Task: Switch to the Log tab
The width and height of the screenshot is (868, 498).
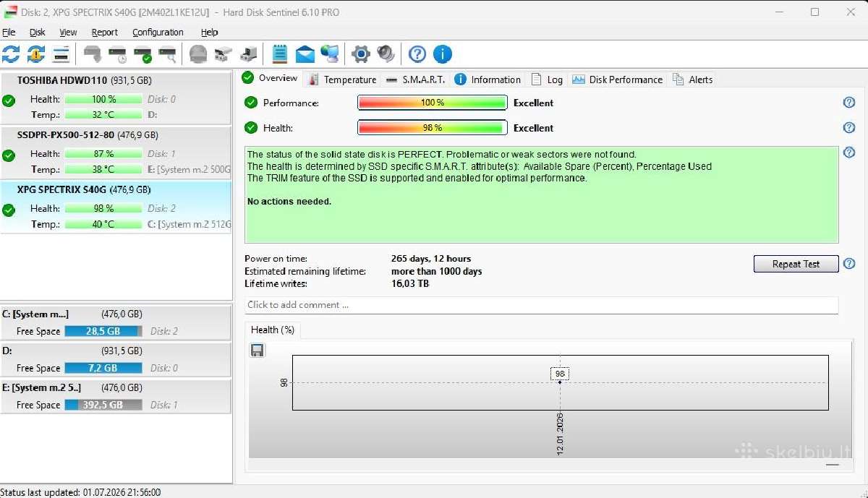Action: click(x=548, y=80)
